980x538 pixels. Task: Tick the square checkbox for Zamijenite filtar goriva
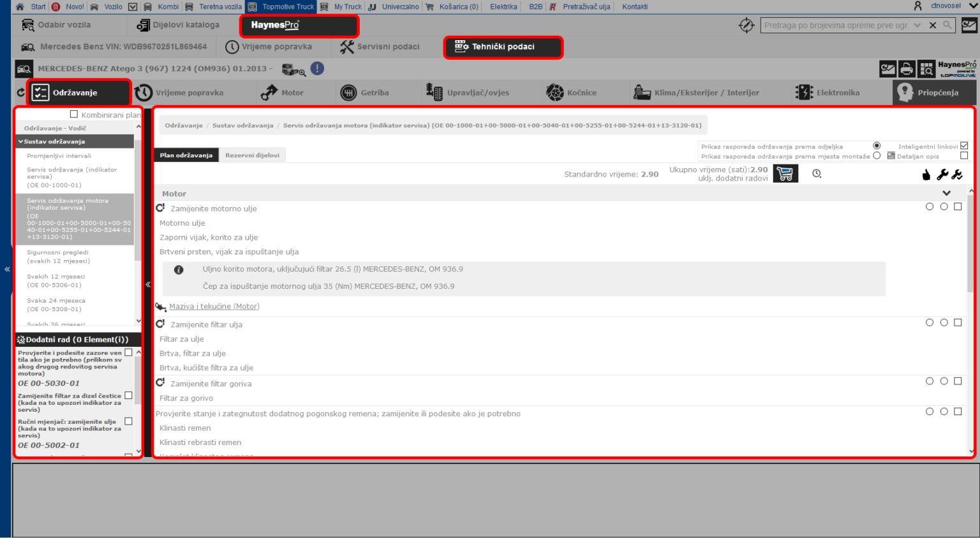958,381
